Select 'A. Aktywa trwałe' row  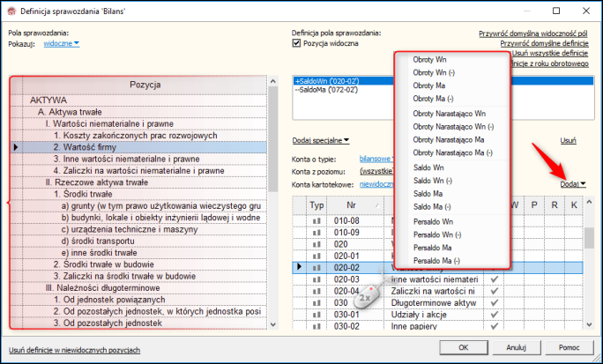pyautogui.click(x=145, y=112)
